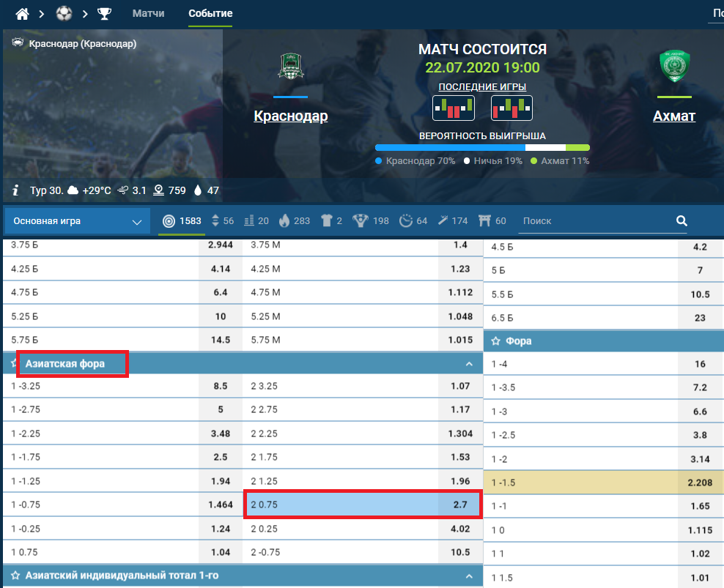Open the Краснодар team link
This screenshot has height=588, width=724.
tap(290, 116)
